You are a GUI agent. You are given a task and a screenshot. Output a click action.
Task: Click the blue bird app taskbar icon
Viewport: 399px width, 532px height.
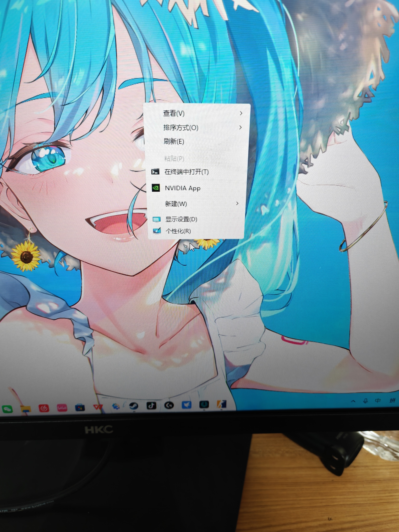(x=187, y=405)
